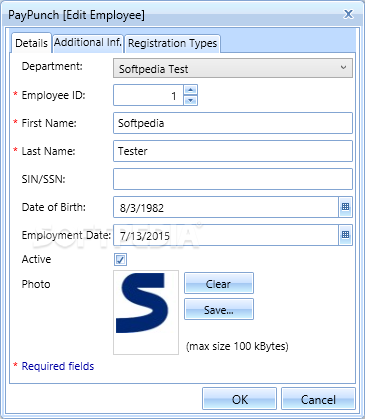The image size is (365, 419).
Task: Switch to the Details tab
Action: 31,43
